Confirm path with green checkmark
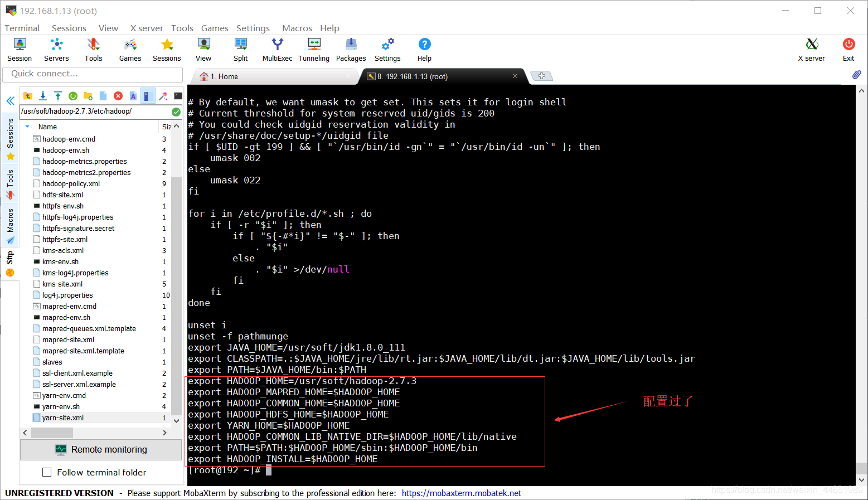Viewport: 868px width, 500px height. point(176,112)
